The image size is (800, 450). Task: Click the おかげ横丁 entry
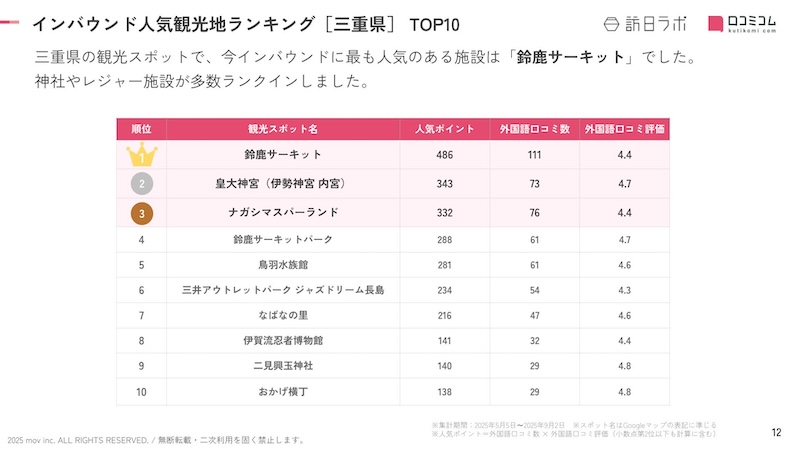point(283,392)
